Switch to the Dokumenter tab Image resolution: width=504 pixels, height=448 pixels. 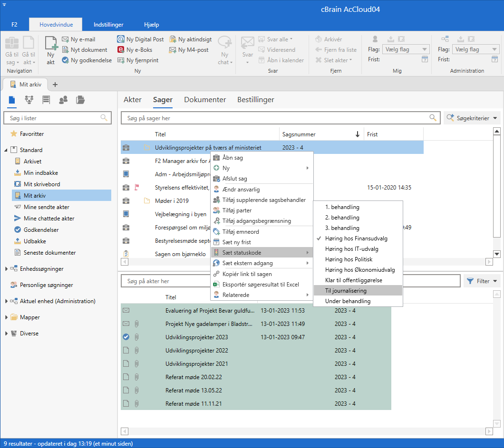coord(205,100)
